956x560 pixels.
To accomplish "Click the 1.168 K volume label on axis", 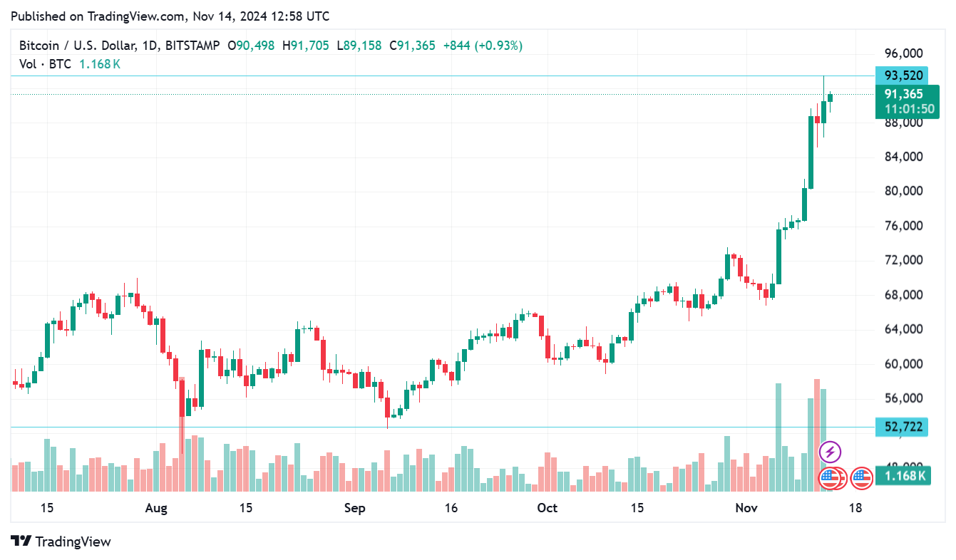I will click(x=903, y=476).
